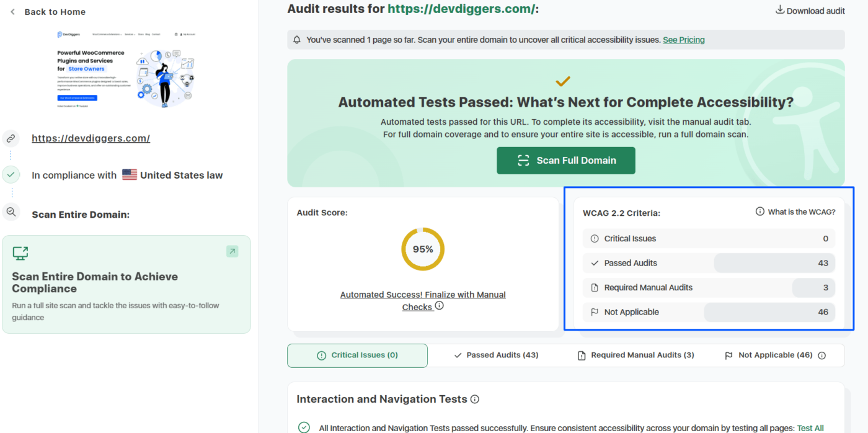Click the What is the WCAG? link
The height and width of the screenshot is (433, 868).
(802, 212)
